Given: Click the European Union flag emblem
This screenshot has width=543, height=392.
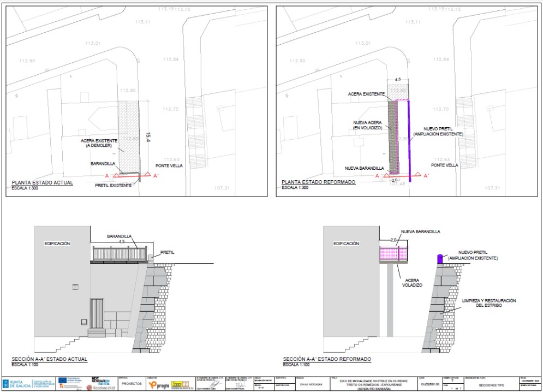Looking at the screenshot, I should 63,379.
